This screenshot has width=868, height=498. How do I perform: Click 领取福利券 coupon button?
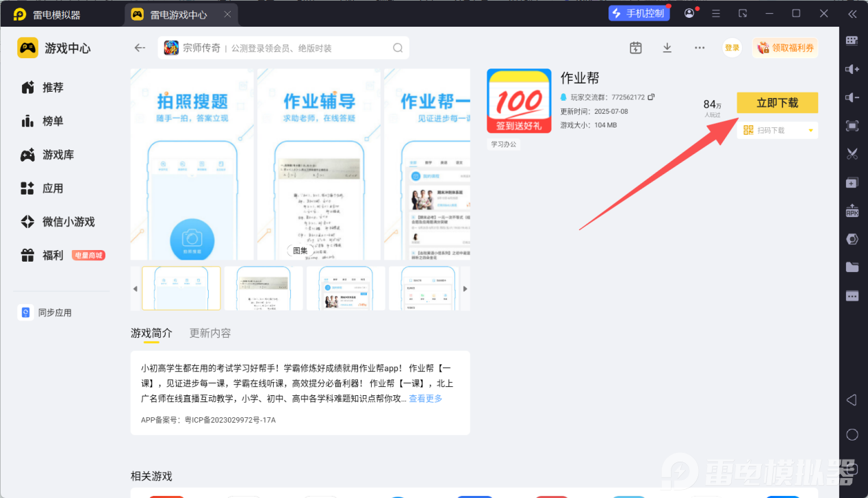(x=785, y=48)
